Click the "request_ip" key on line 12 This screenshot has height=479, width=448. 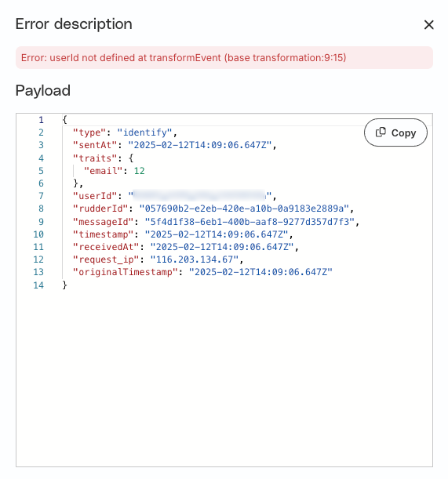coord(106,259)
